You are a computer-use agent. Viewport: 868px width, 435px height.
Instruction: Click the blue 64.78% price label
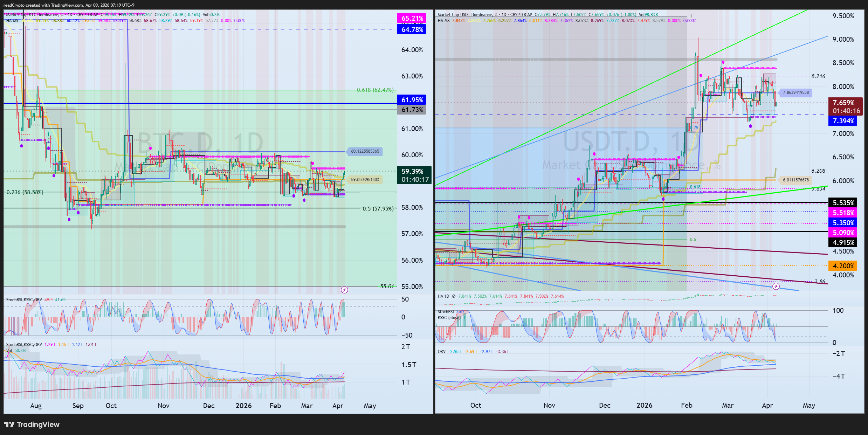coord(412,29)
